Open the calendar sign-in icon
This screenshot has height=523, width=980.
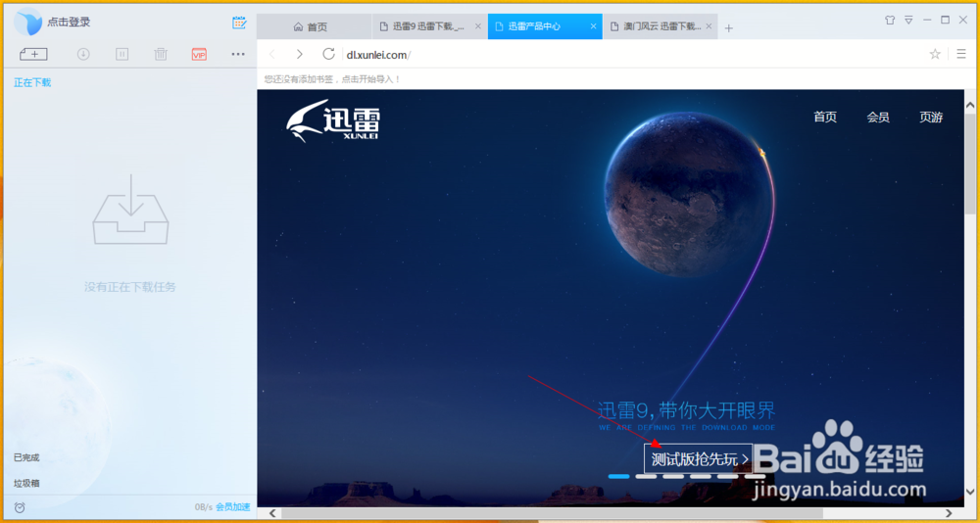(239, 23)
